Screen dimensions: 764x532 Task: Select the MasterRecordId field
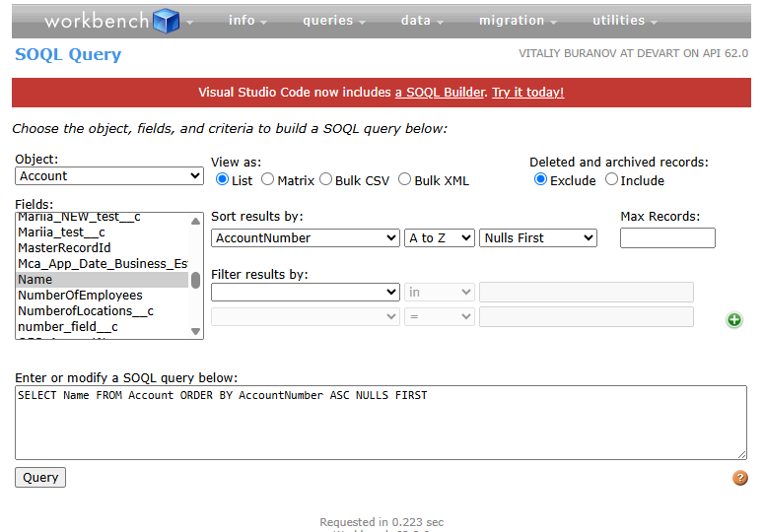(103, 247)
